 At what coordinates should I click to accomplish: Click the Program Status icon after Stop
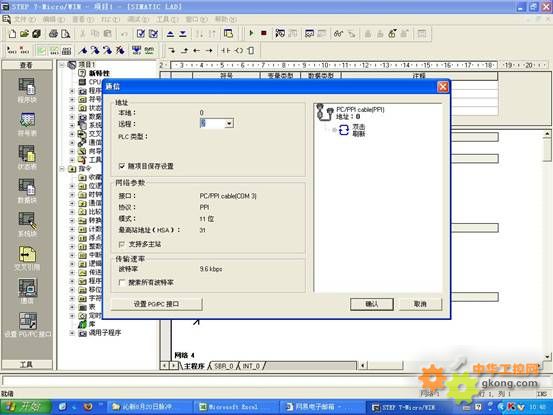pyautogui.click(x=280, y=33)
